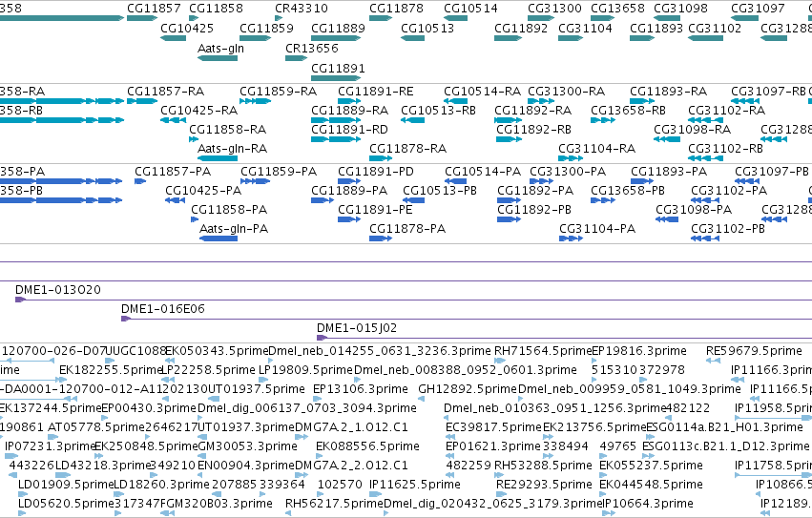Viewport: 812px width, 518px height.
Task: Select the Aats-gln-PA protein label
Action: [234, 229]
